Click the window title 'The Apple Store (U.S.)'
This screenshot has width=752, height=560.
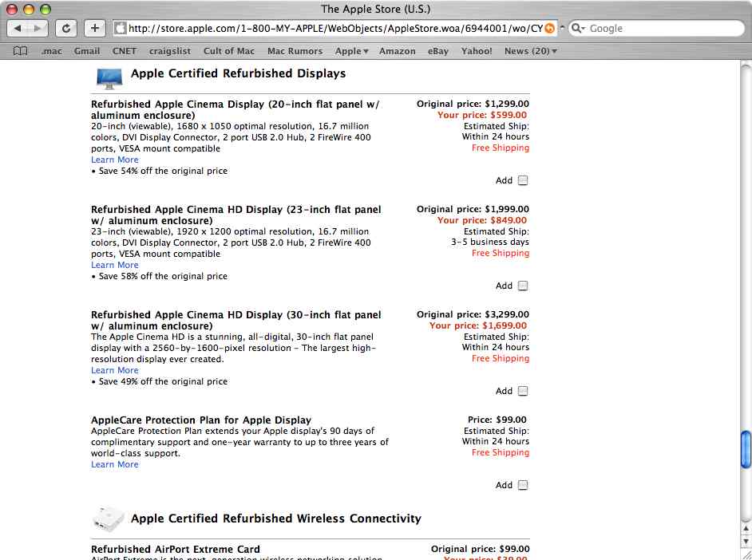tap(376, 9)
